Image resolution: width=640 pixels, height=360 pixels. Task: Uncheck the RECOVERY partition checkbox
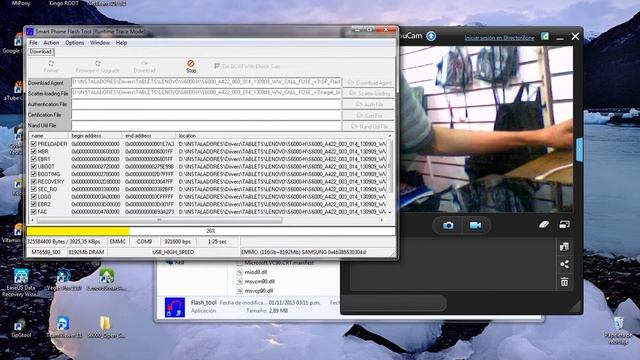[34, 182]
